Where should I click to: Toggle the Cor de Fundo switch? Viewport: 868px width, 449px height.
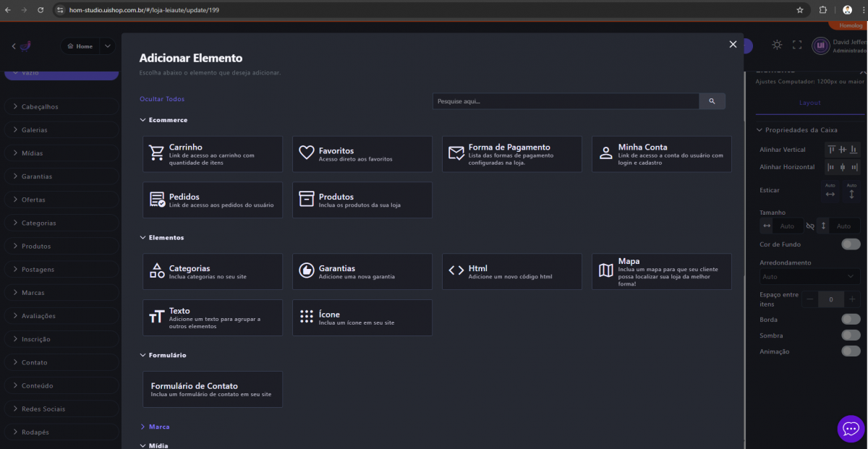[x=851, y=244]
